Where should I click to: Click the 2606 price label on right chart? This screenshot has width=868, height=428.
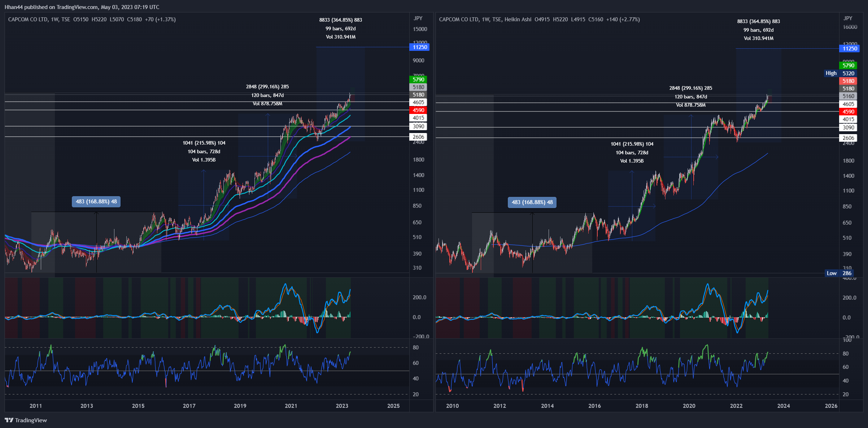coord(848,138)
